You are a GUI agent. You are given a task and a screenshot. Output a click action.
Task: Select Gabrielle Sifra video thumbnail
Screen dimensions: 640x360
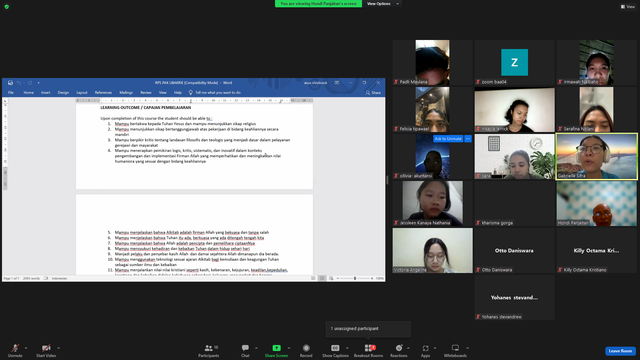(x=596, y=156)
